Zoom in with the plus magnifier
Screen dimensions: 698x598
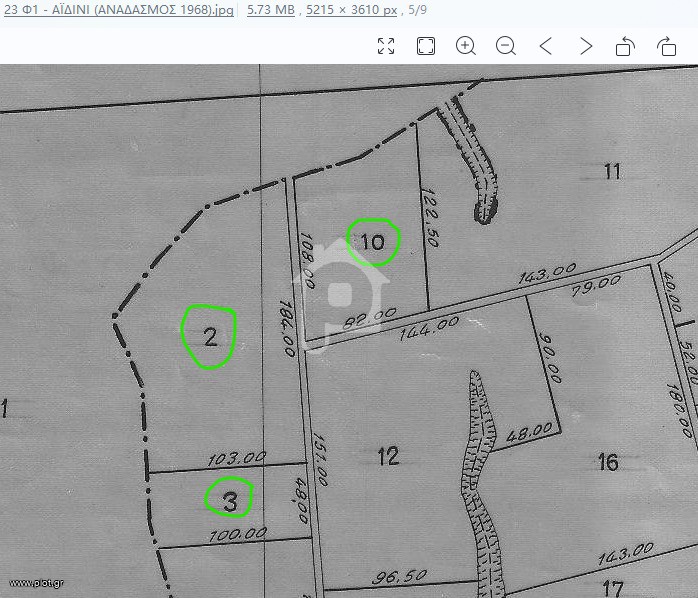tap(466, 46)
